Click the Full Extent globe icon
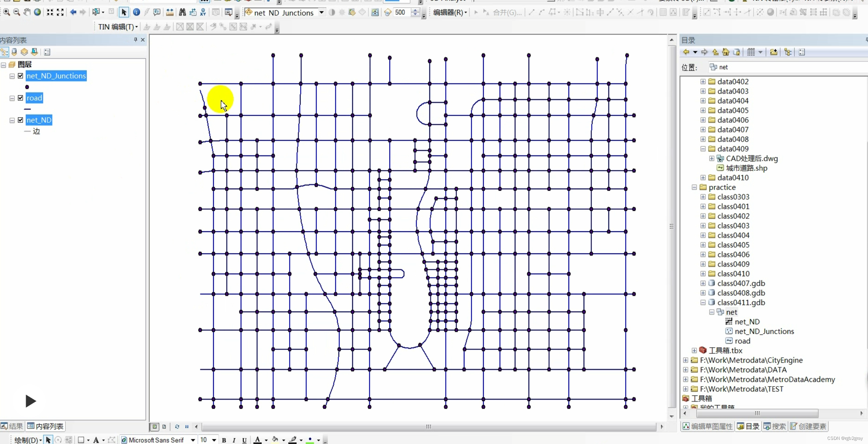The height and width of the screenshot is (444, 868). (37, 12)
